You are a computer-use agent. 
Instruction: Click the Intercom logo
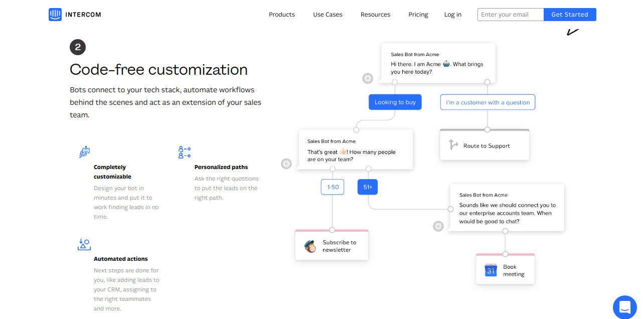(75, 15)
